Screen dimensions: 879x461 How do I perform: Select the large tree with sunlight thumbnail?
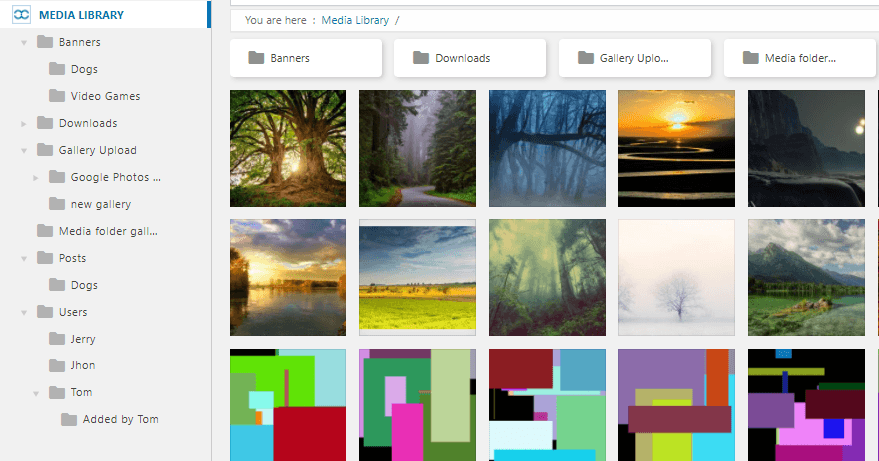288,149
